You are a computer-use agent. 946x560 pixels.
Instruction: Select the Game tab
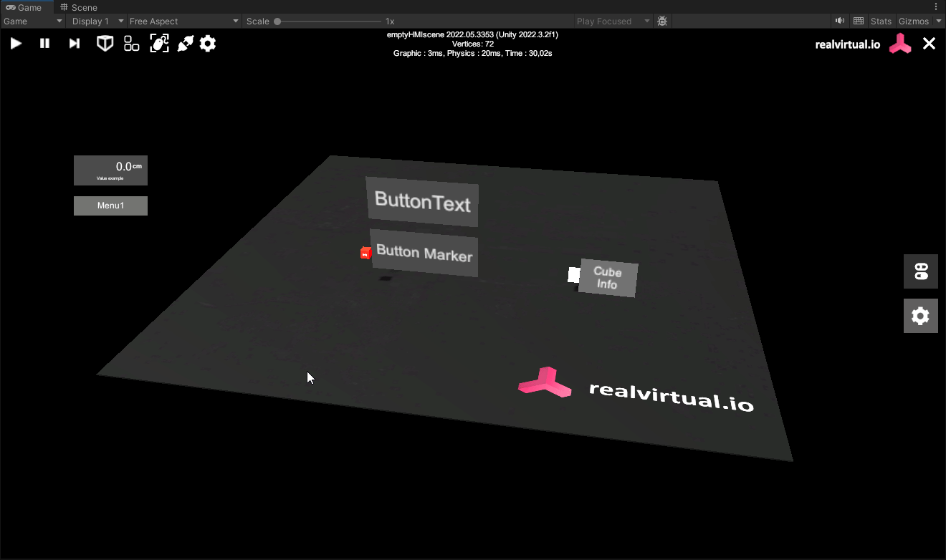25,7
